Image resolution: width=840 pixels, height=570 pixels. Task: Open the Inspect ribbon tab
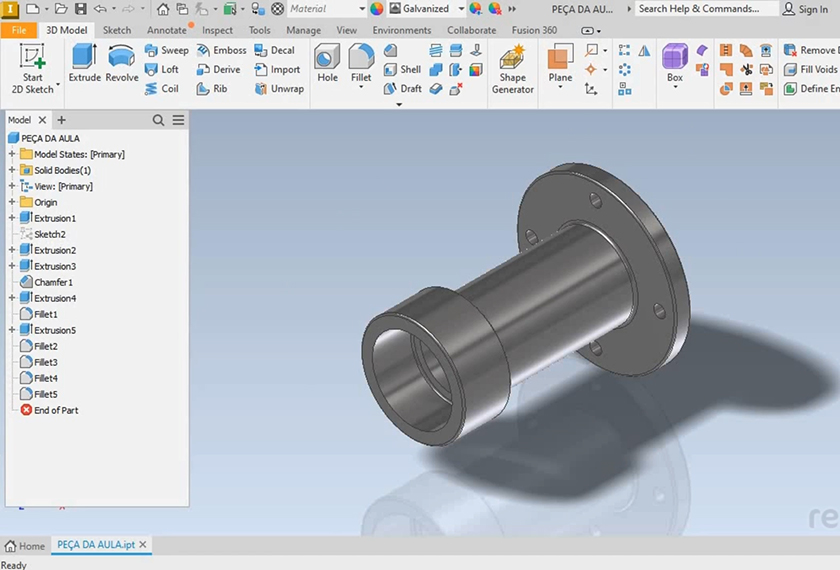217,30
